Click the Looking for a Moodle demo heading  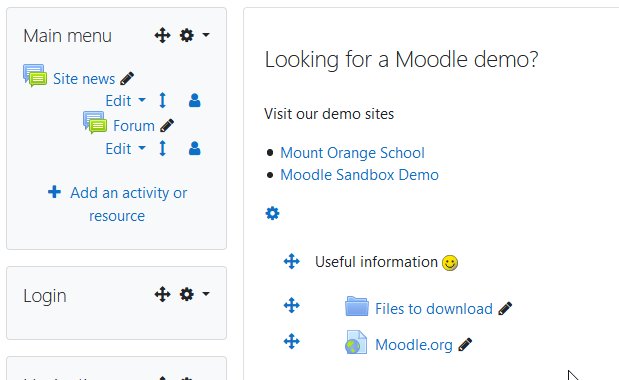pos(401,60)
